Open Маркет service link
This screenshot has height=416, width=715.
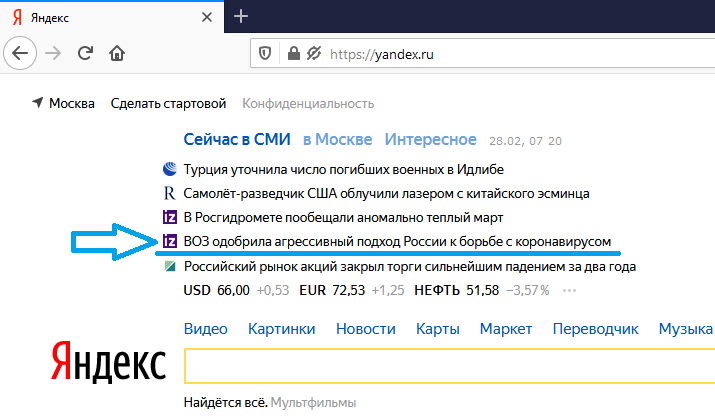pyautogui.click(x=506, y=328)
